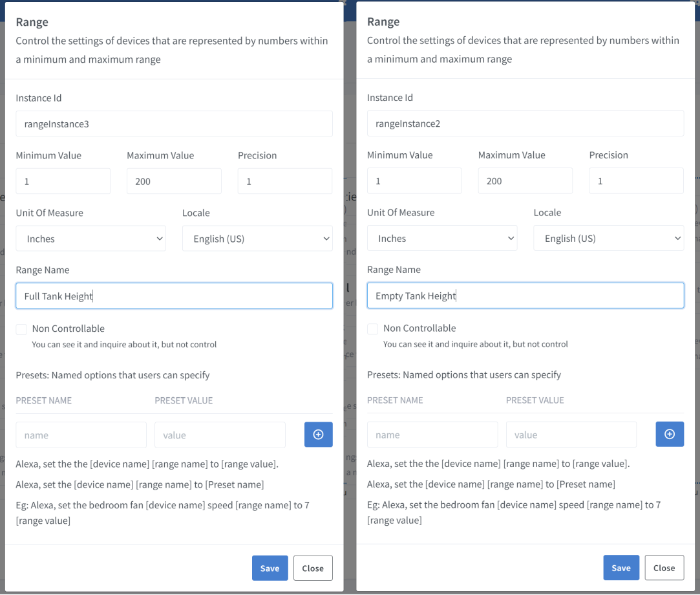Viewport: 700px width, 595px height.
Task: Enable Non Controllable for Empty Tank Height
Action: coord(373,329)
